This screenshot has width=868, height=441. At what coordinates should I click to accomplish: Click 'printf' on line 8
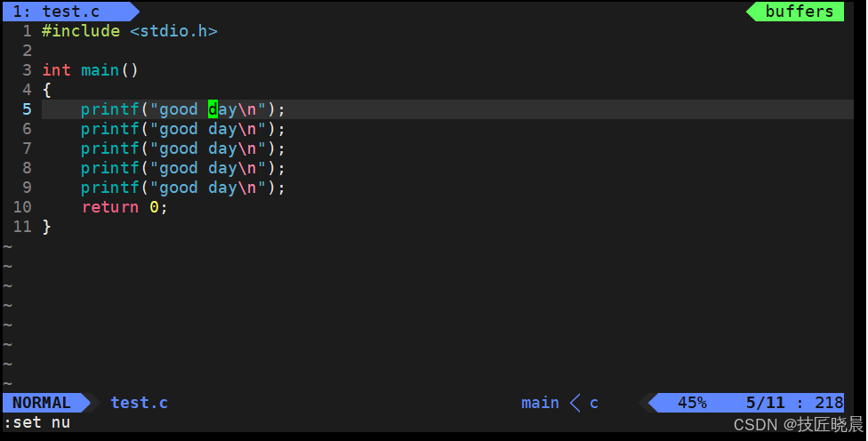pos(110,168)
